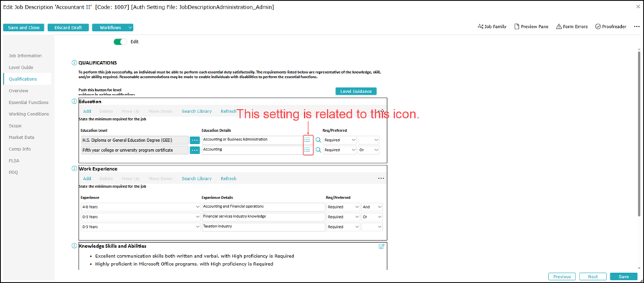Close the Edit Job Description window

(x=638, y=7)
